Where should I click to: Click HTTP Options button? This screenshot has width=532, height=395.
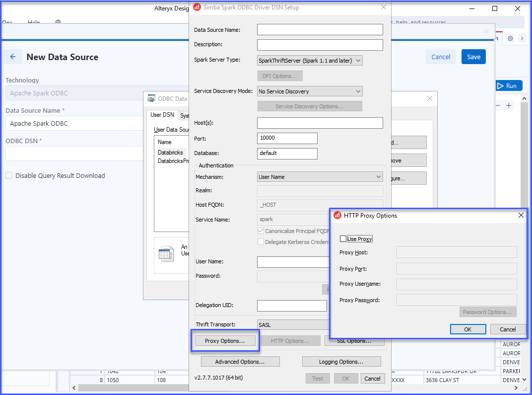coord(290,341)
